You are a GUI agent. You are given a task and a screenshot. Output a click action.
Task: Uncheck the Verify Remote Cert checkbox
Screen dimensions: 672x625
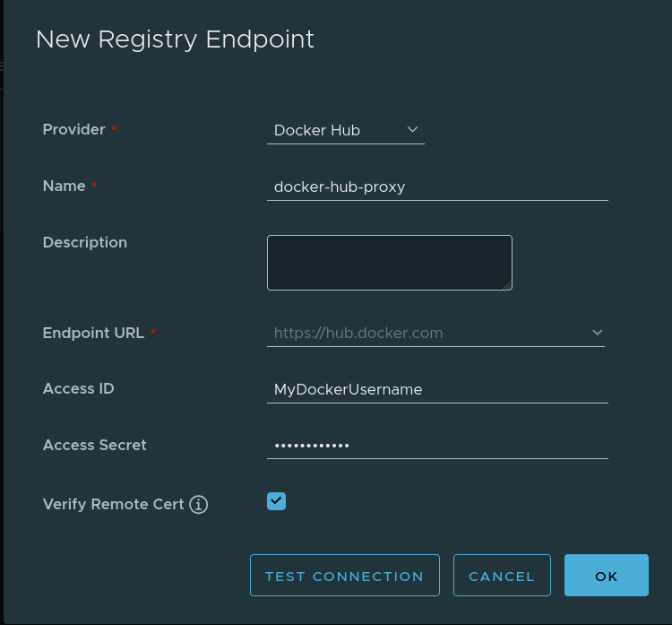coord(276,501)
